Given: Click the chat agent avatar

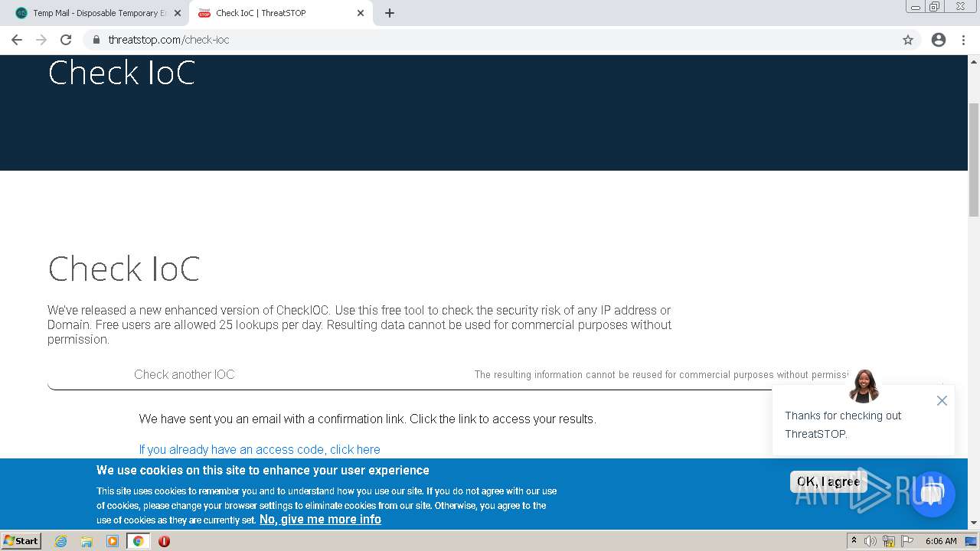Looking at the screenshot, I should [x=864, y=386].
